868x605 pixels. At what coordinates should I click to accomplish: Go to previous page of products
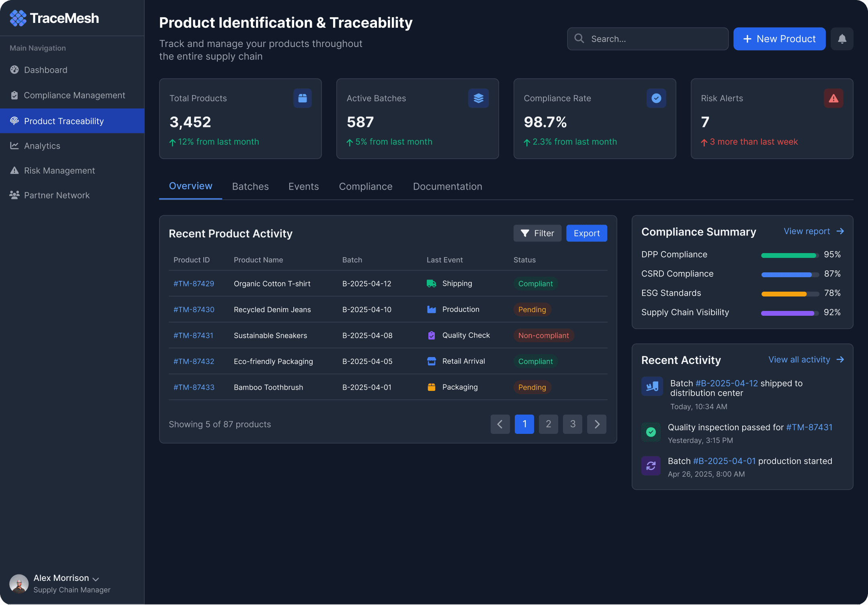(500, 424)
